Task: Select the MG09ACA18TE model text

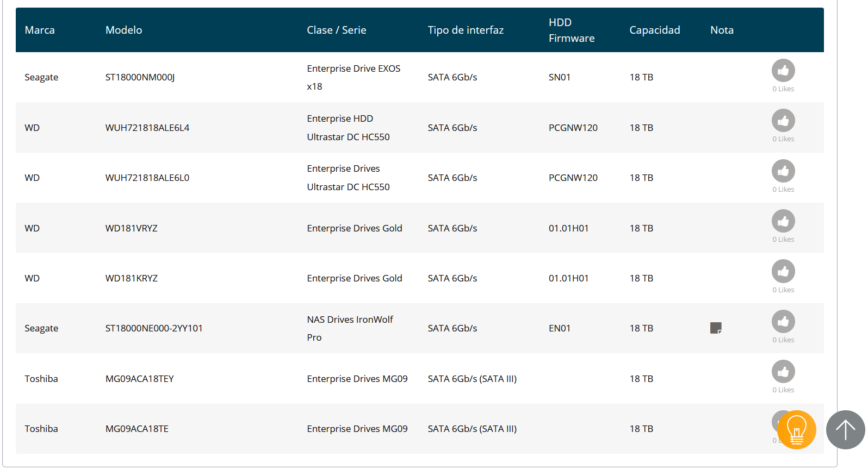Action: coord(137,429)
